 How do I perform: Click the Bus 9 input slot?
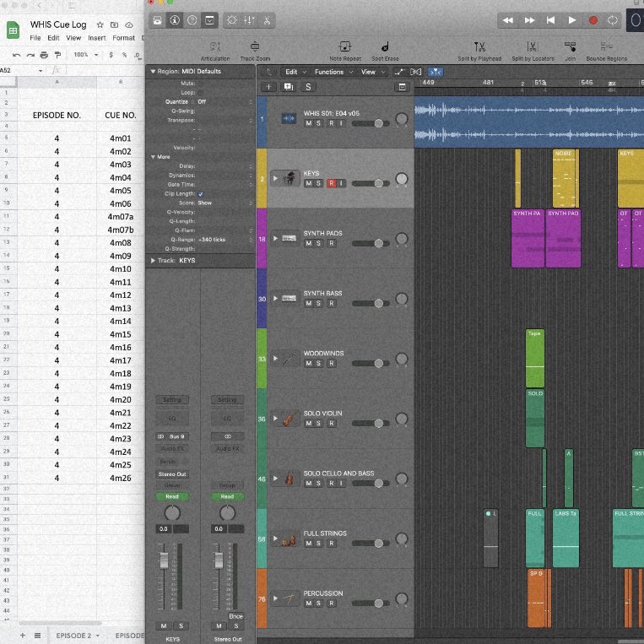point(172,436)
